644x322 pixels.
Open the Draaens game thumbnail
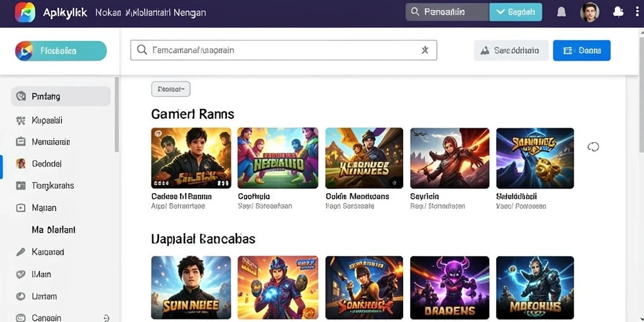450,287
